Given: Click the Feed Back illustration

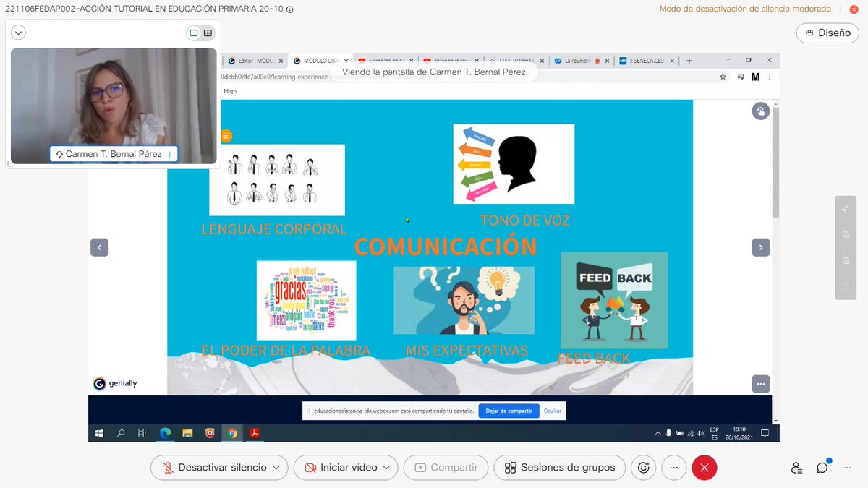Looking at the screenshot, I should [614, 300].
